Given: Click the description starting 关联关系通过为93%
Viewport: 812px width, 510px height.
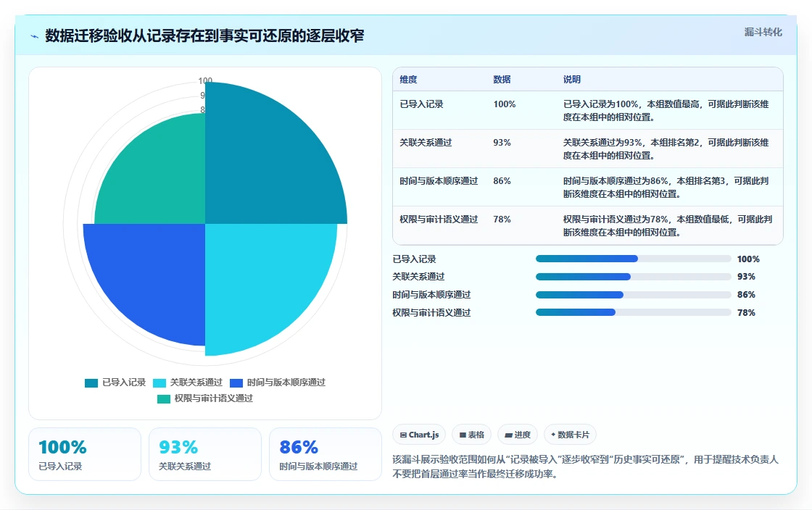Looking at the screenshot, I should [666, 149].
